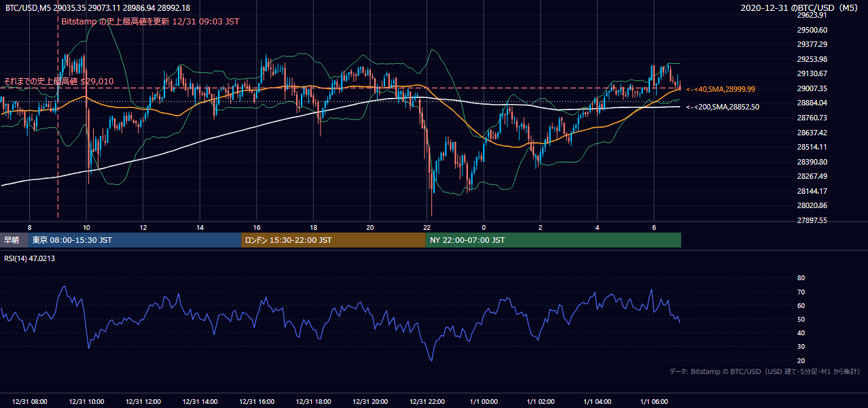Click the price axis value 28514.11

coord(812,147)
